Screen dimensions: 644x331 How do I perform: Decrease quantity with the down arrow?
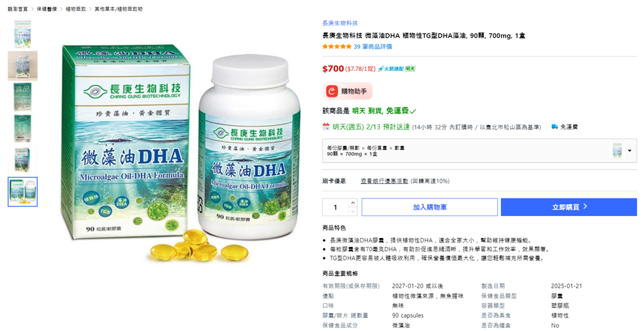point(353,211)
